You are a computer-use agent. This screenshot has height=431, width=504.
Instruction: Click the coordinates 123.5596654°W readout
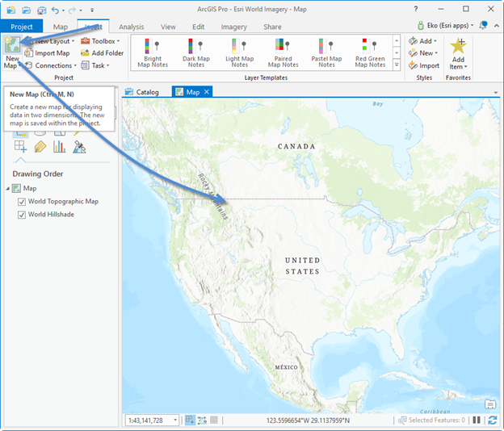point(308,420)
